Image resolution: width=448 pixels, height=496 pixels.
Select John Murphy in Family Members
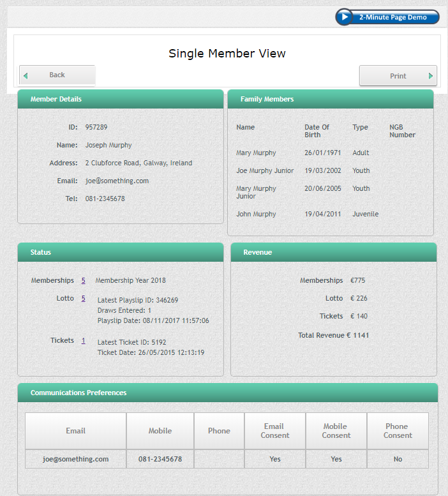pyautogui.click(x=256, y=214)
